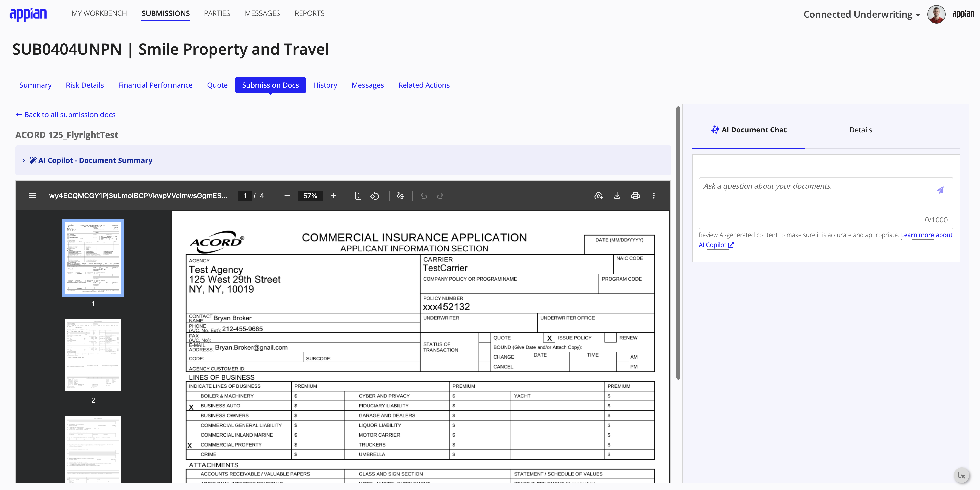Check the AM time checkbox
This screenshot has height=490, width=980.
pyautogui.click(x=622, y=357)
